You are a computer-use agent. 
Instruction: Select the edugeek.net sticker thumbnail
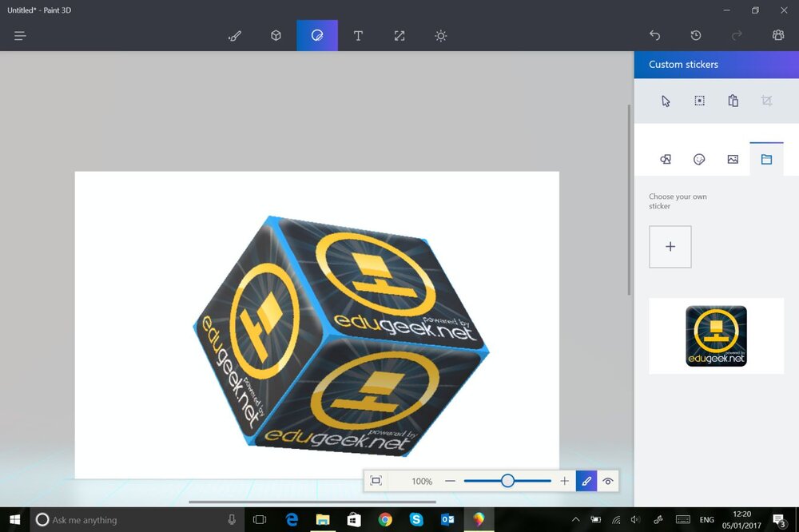[x=717, y=336]
